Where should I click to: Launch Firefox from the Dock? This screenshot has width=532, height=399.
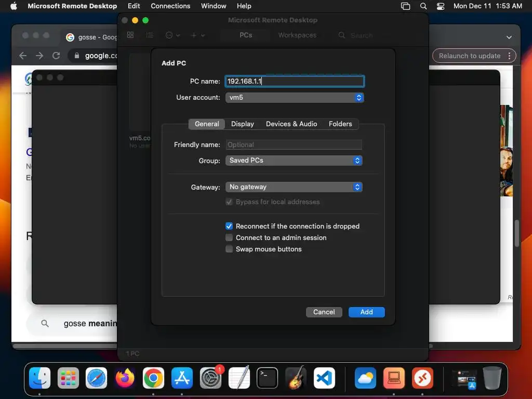pos(125,378)
